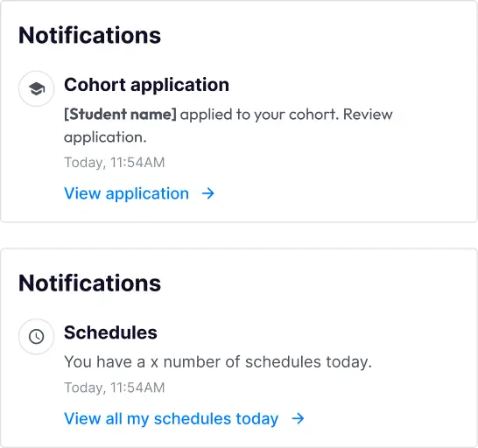Click 'You have a x number of schedules' text

pos(193,362)
